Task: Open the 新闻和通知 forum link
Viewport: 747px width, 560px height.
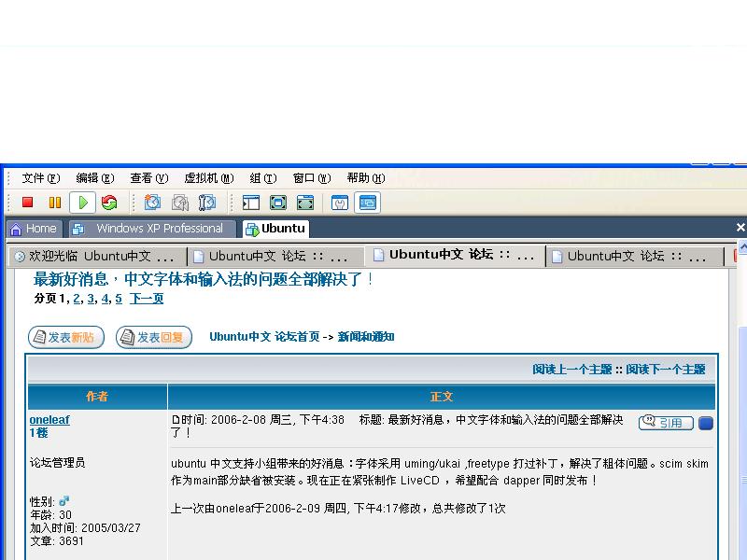Action: 366,337
